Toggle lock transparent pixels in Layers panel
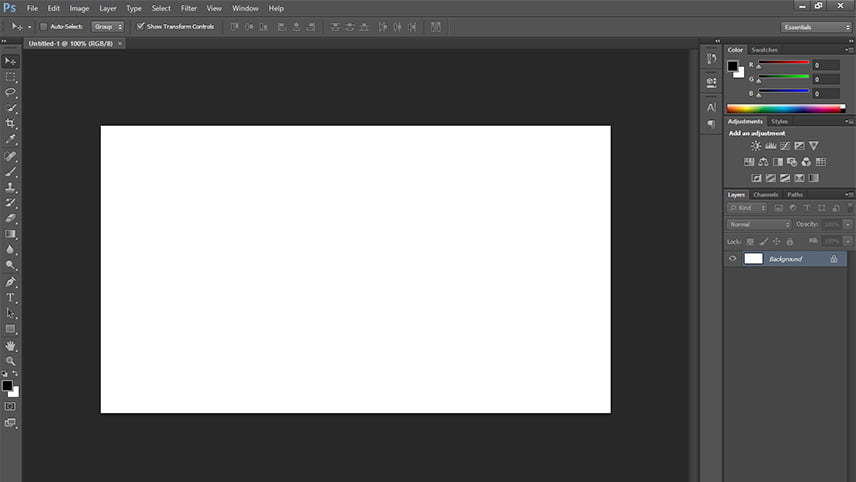The image size is (856, 482). point(750,241)
